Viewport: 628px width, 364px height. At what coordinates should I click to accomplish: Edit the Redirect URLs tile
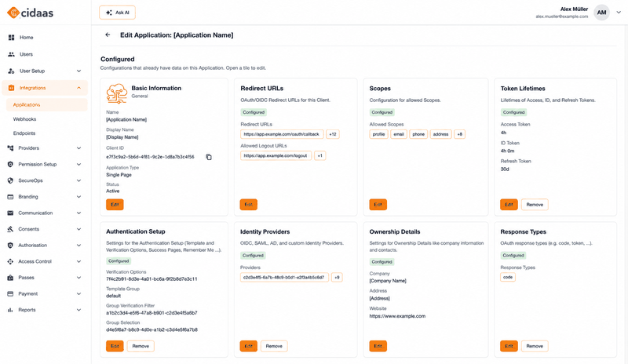coord(248,205)
